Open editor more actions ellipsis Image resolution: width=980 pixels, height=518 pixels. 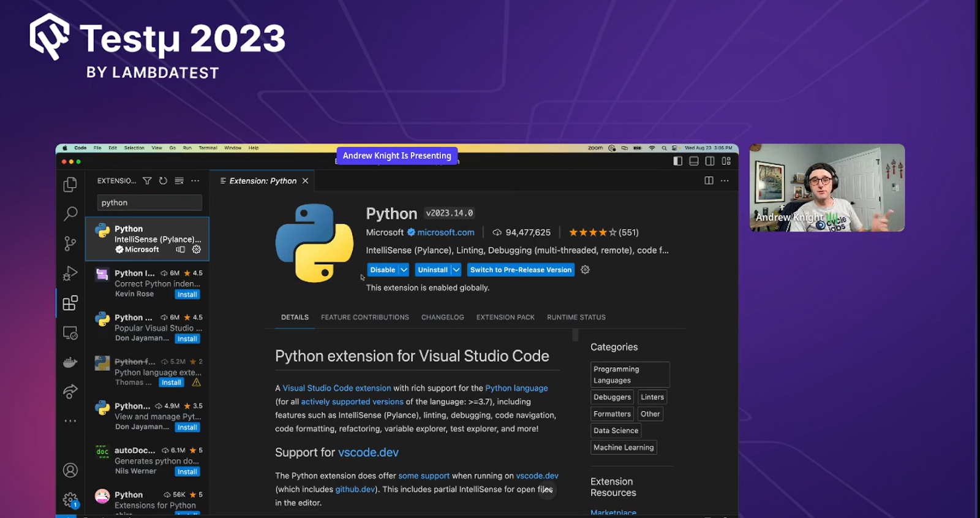click(x=725, y=180)
